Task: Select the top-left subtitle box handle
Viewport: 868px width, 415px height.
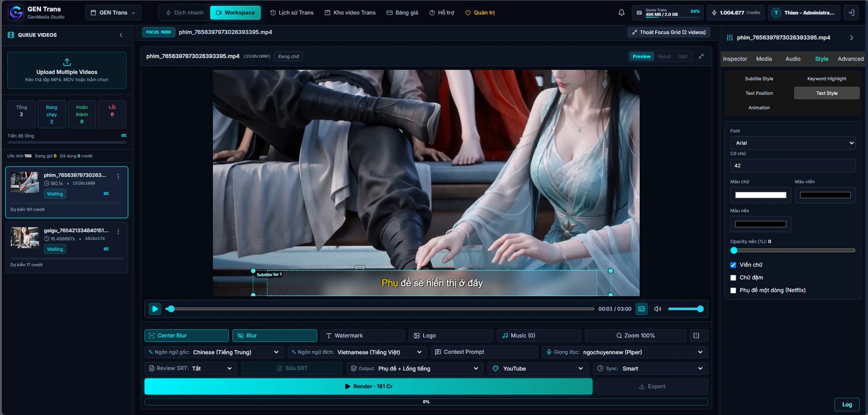Action: click(253, 271)
